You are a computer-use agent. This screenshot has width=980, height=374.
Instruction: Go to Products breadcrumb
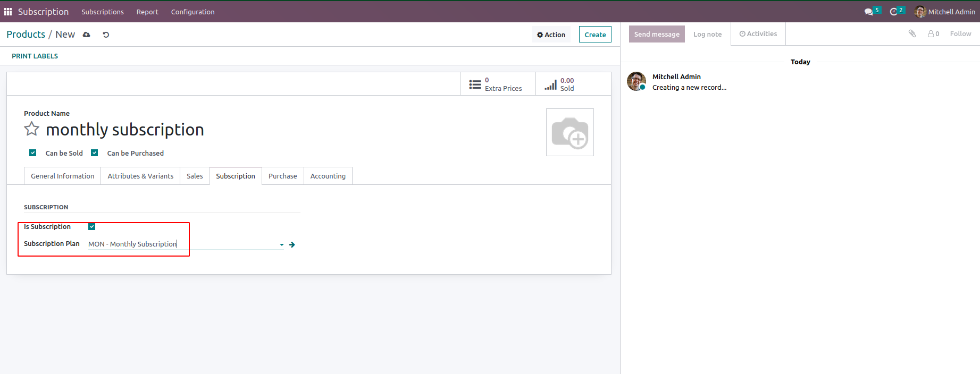click(26, 35)
